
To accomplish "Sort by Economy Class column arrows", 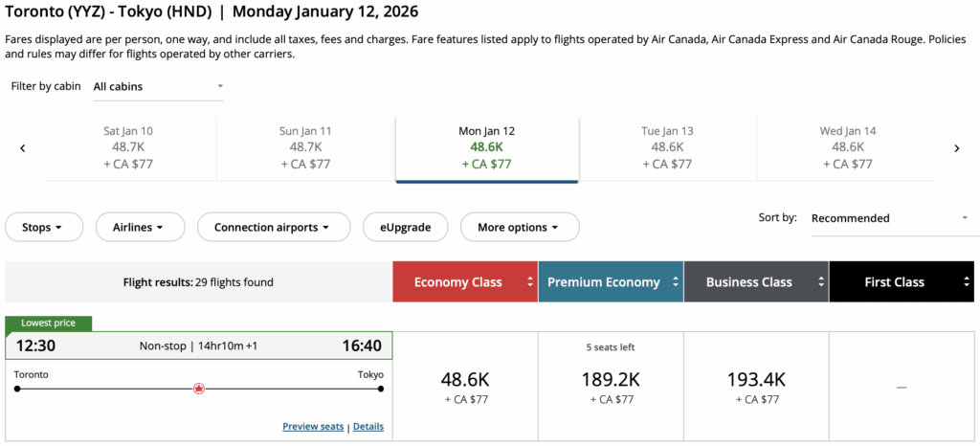I will click(530, 282).
